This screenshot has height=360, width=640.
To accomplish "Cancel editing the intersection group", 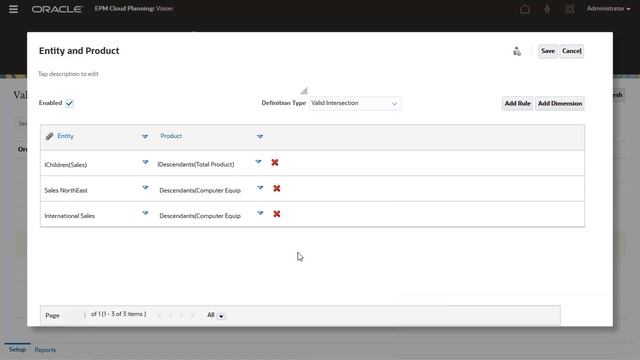I will click(x=571, y=51).
